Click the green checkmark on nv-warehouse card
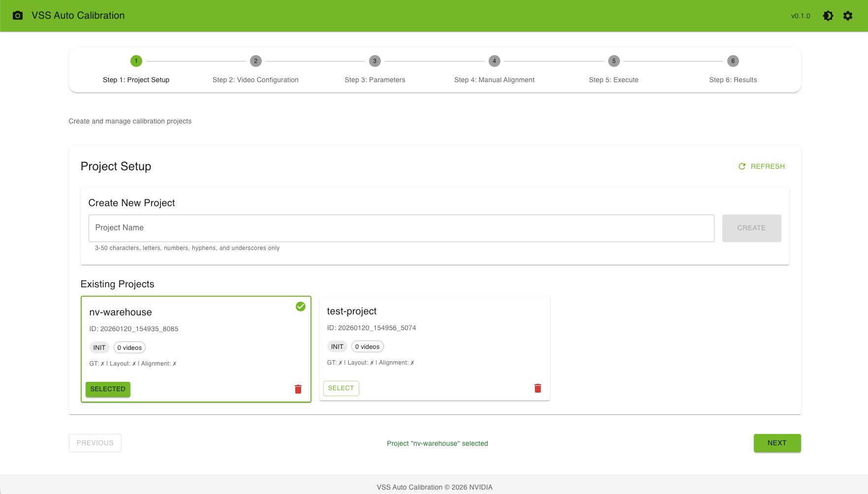Screen dimensions: 868x494 pyautogui.click(x=301, y=307)
